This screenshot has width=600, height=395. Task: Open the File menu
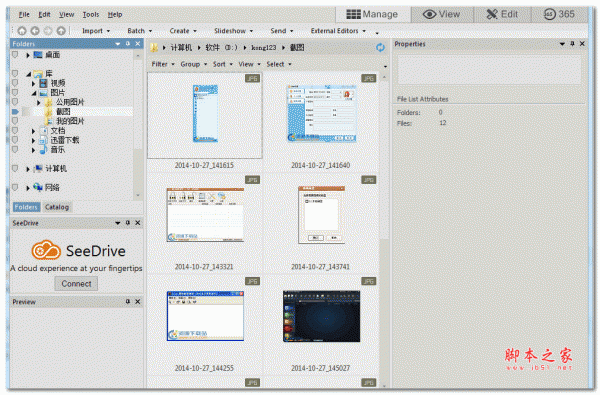tap(24, 15)
